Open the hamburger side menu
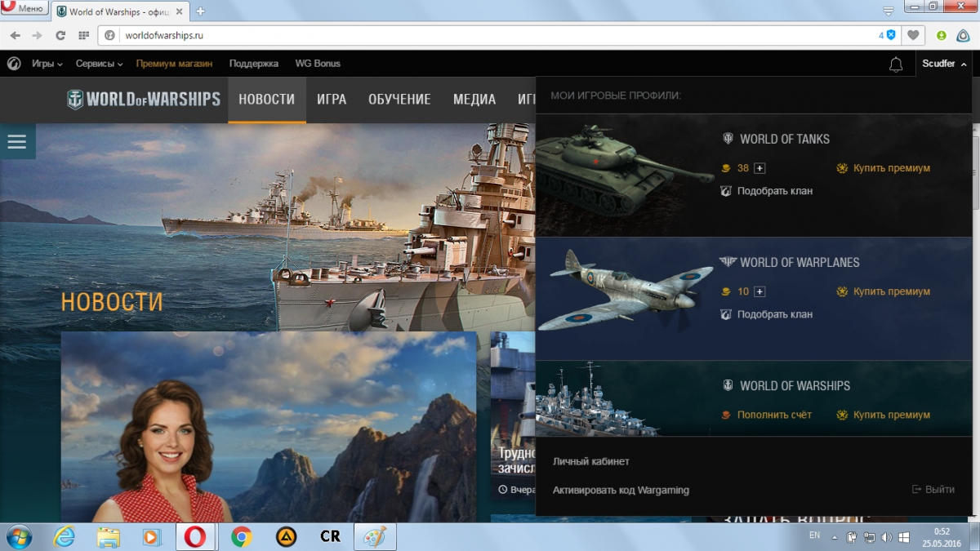 [17, 141]
